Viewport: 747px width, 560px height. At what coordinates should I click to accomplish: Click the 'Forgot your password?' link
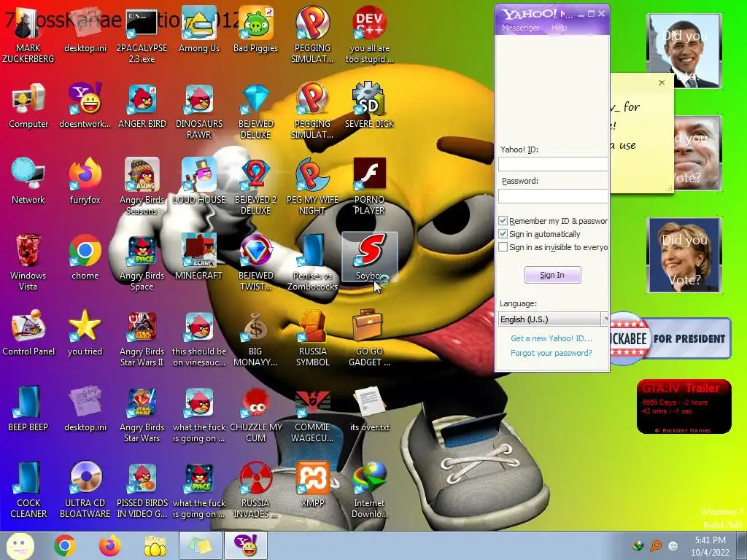[x=551, y=353]
